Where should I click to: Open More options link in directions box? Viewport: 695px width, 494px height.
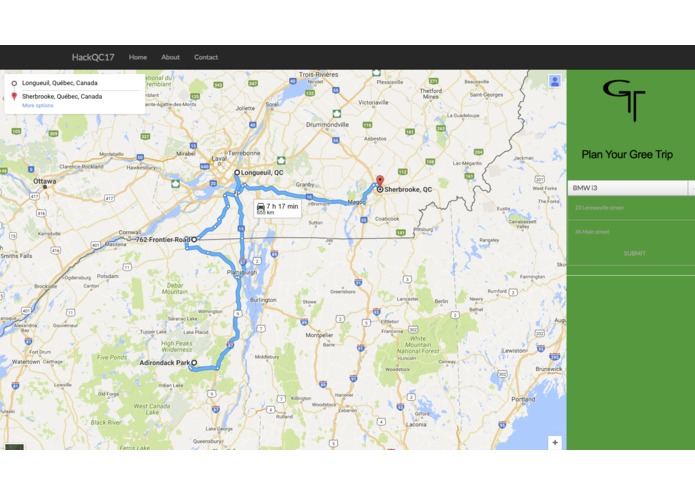coord(38,105)
